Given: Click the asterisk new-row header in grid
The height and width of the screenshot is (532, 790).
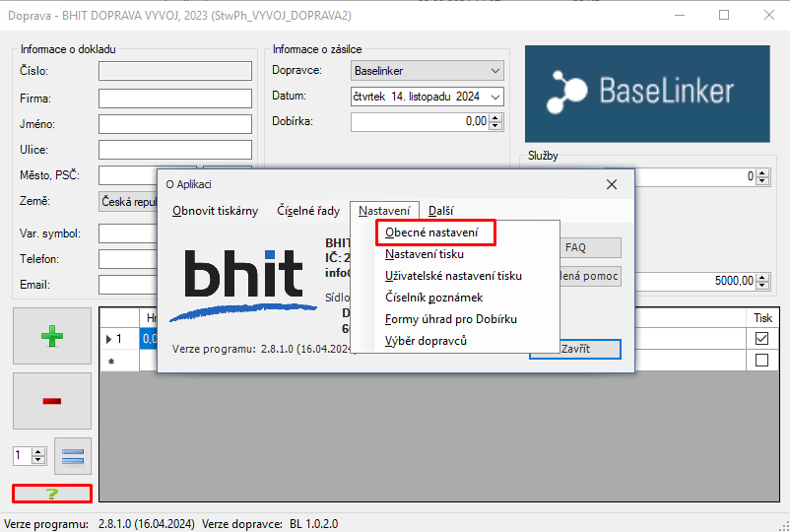Looking at the screenshot, I should click(120, 361).
